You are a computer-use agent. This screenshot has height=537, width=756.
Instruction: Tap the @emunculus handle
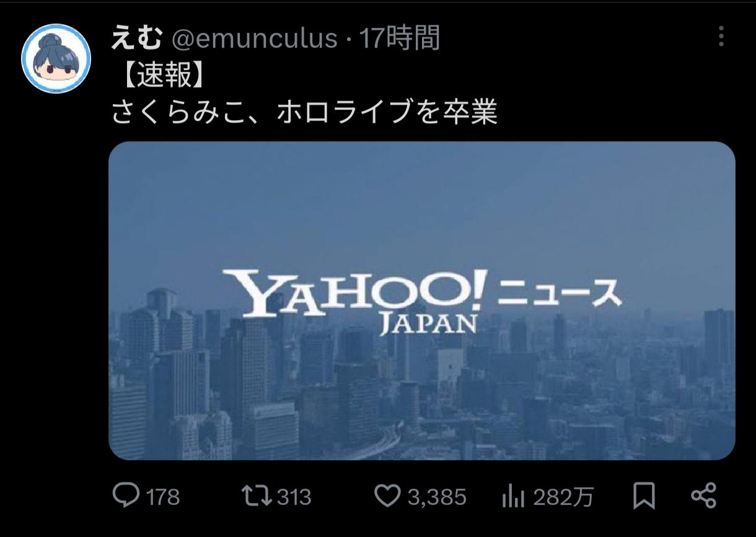coord(254,38)
